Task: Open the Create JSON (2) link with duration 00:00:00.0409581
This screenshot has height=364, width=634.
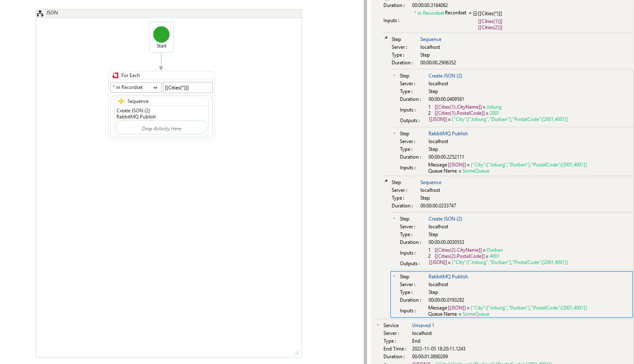Action: [x=445, y=76]
